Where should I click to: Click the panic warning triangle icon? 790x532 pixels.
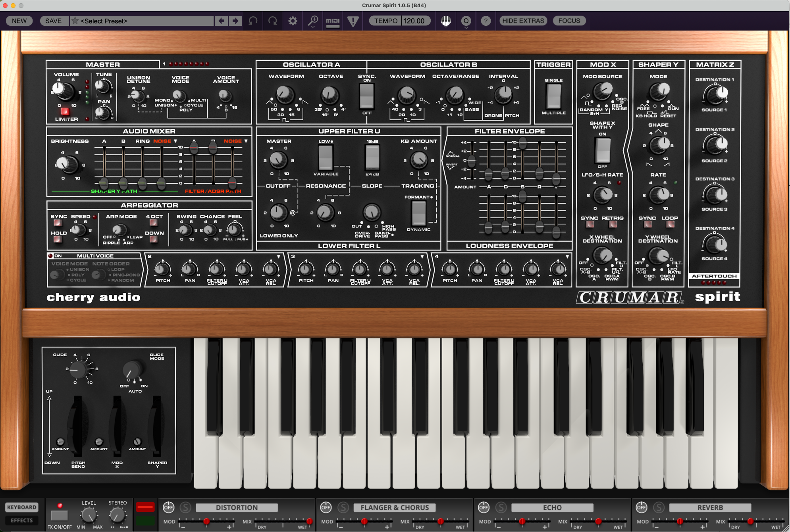click(x=353, y=21)
